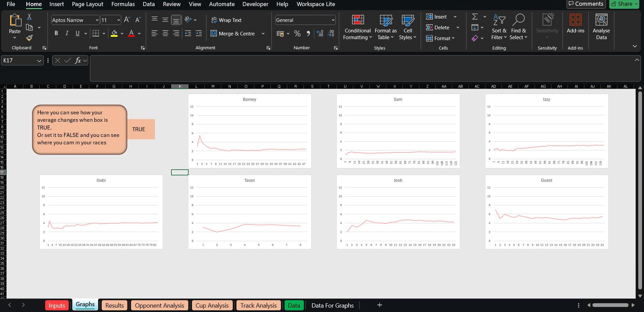Select the Wrap Text command
The width and height of the screenshot is (644, 312).
(226, 20)
